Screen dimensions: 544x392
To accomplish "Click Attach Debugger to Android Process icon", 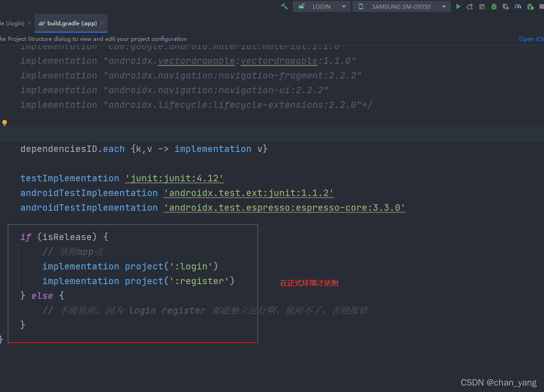I will point(530,6).
